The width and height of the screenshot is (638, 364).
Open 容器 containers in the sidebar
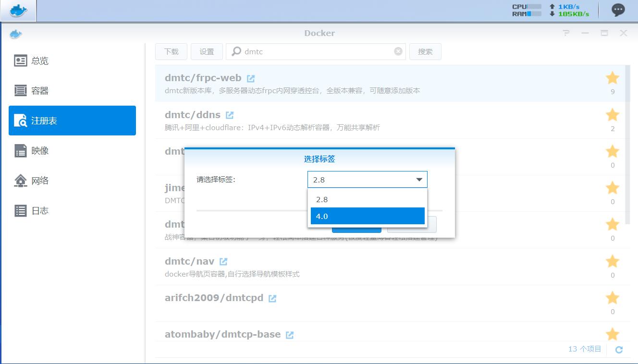(x=72, y=91)
